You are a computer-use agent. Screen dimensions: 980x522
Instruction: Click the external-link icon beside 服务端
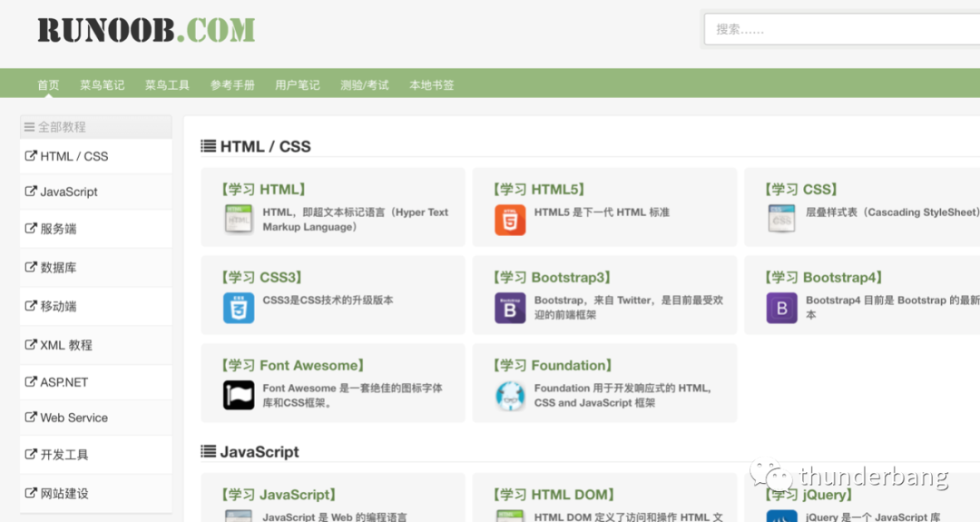(x=31, y=228)
